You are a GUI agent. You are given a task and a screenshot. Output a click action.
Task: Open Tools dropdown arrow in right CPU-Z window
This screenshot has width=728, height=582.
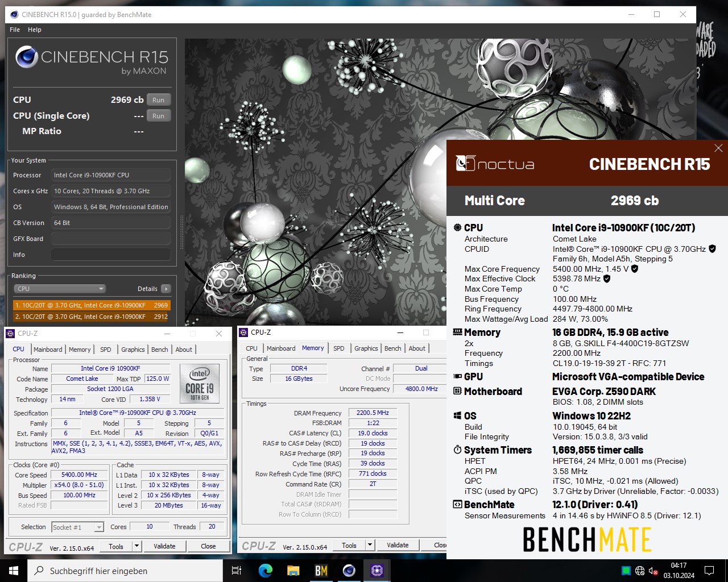point(370,545)
